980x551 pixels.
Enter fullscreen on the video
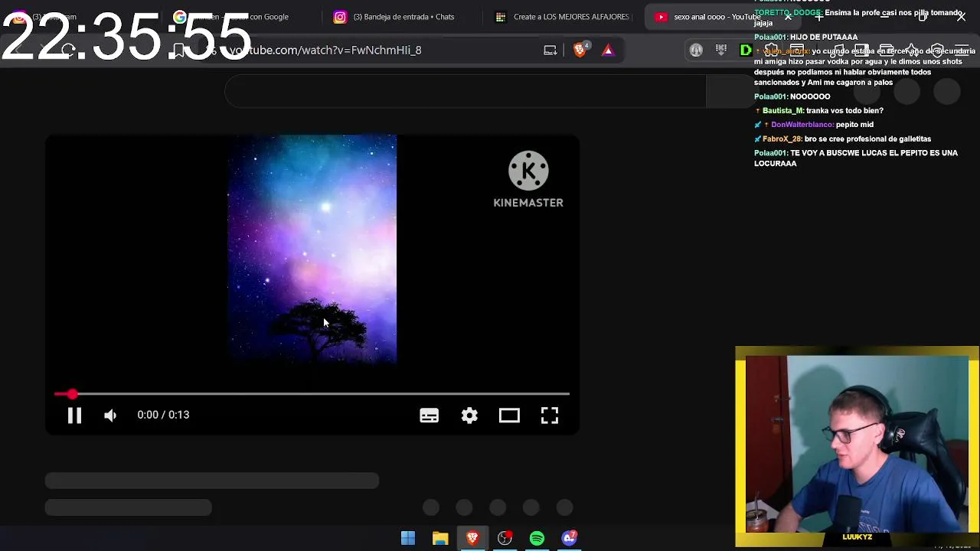pyautogui.click(x=550, y=415)
